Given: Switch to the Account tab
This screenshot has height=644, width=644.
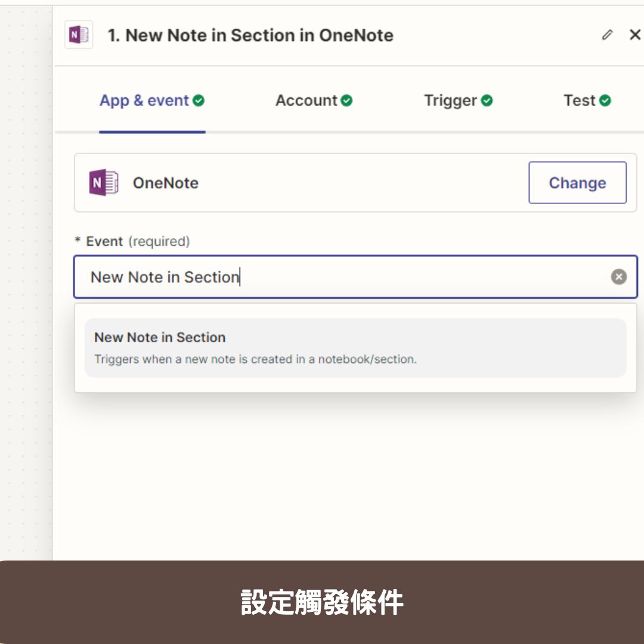Looking at the screenshot, I should 305,100.
